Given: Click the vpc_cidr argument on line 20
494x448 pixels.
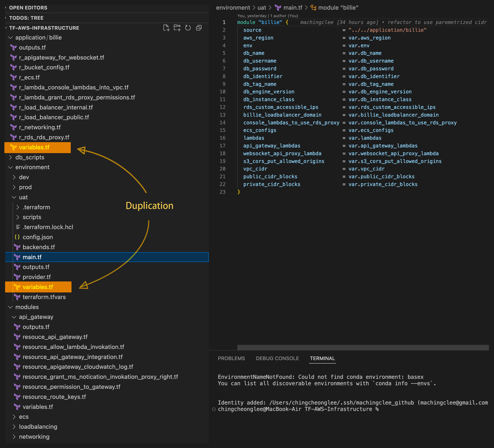Looking at the screenshot, I should tap(255, 169).
